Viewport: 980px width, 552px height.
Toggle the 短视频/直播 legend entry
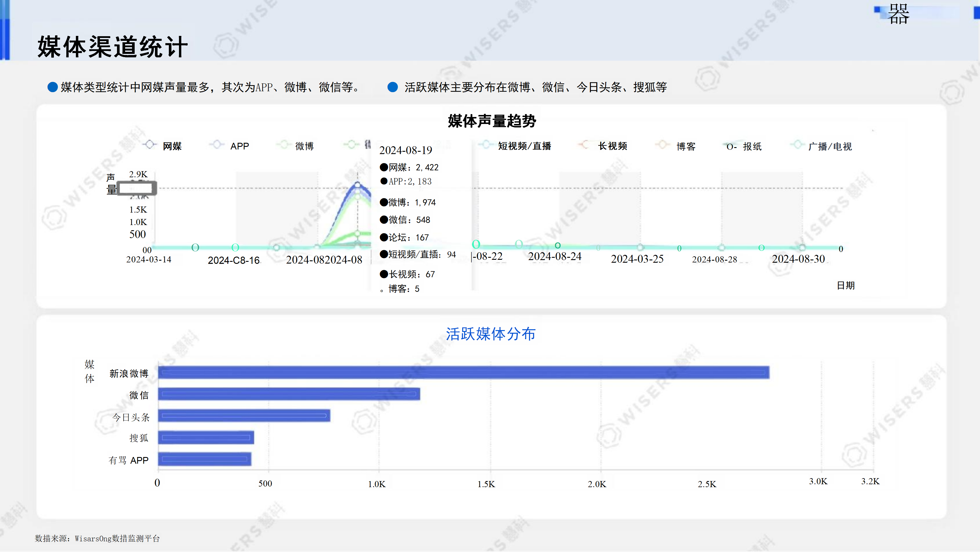(515, 146)
